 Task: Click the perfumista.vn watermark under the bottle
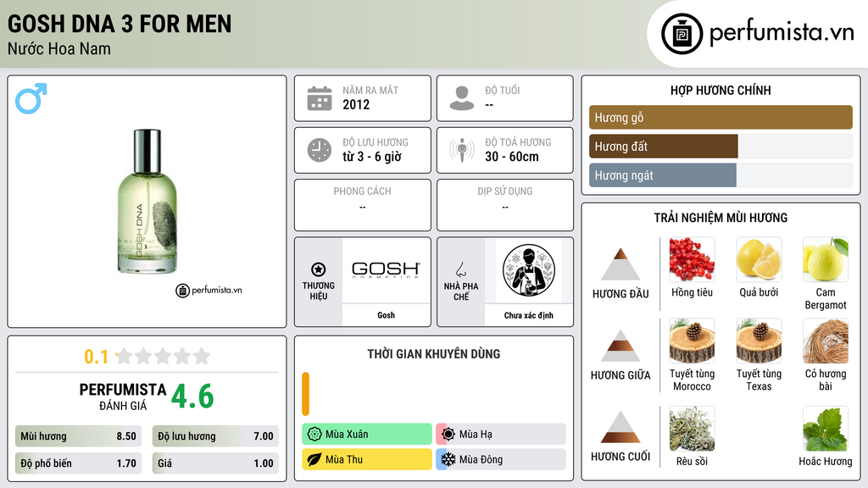coord(209,290)
